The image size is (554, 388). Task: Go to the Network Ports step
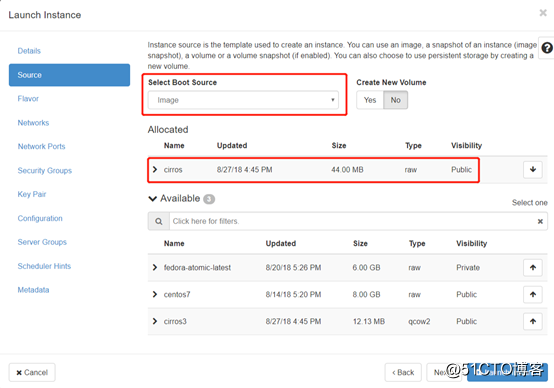(41, 146)
